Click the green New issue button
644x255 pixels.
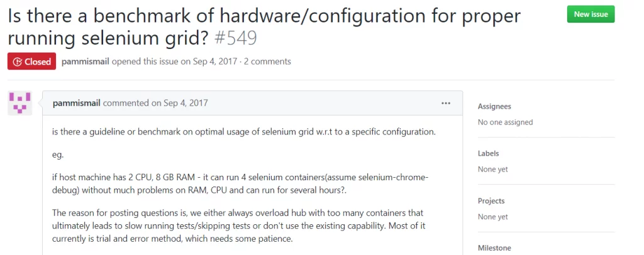tap(591, 14)
